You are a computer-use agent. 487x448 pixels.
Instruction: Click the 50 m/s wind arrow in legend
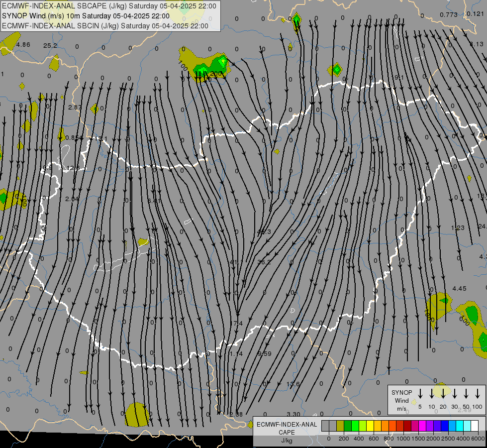(x=466, y=393)
